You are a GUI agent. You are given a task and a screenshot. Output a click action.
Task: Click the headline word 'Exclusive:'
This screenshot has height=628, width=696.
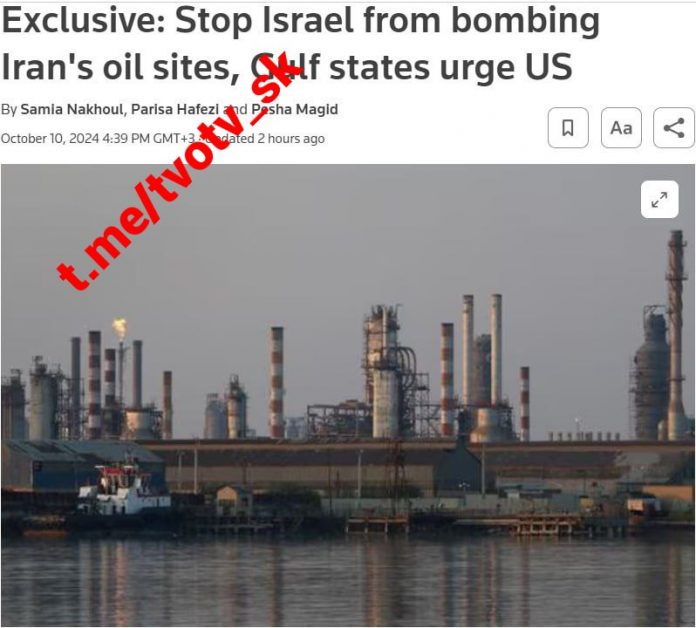pyautogui.click(x=84, y=20)
